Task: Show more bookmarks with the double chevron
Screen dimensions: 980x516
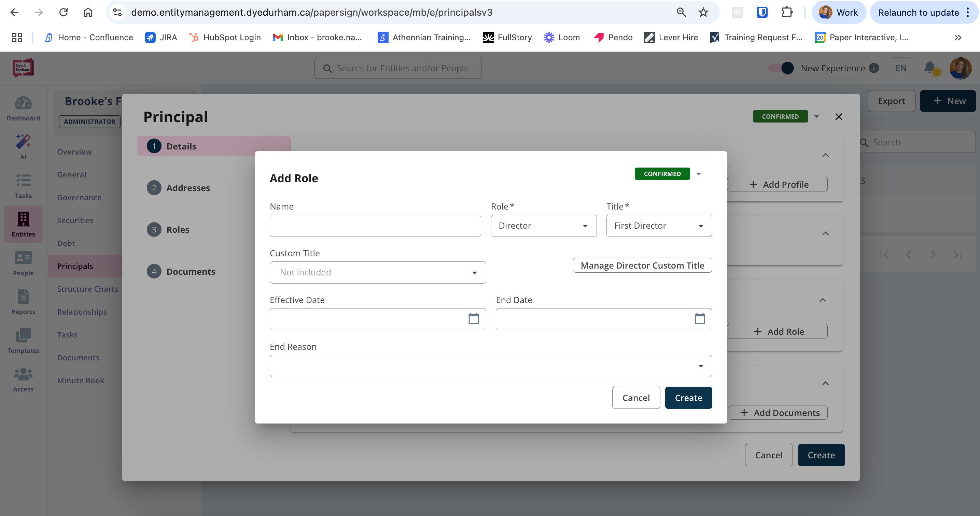Action: coord(957,37)
